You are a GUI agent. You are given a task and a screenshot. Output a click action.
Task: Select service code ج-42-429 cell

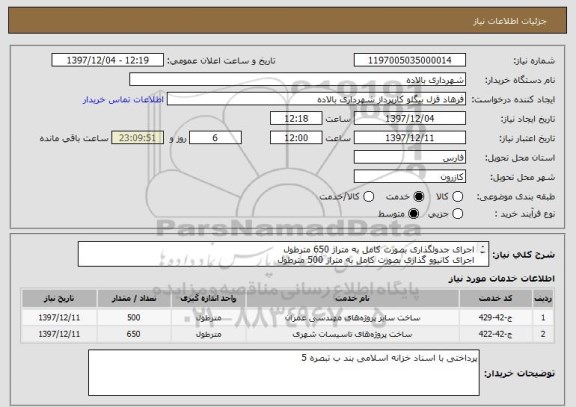point(496,317)
